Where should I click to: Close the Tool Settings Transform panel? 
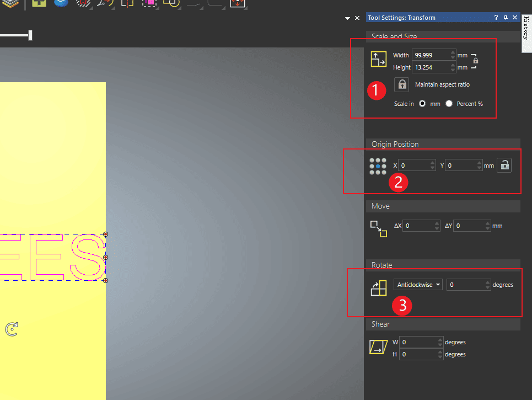[515, 18]
